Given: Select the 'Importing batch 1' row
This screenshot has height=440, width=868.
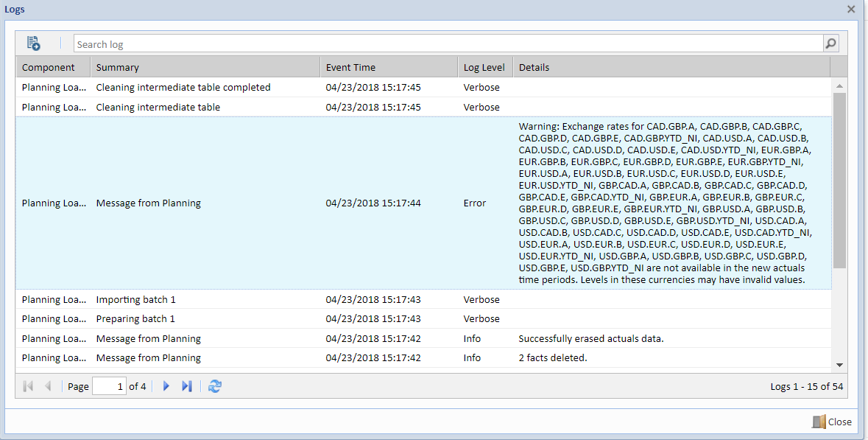Looking at the screenshot, I should click(x=423, y=299).
